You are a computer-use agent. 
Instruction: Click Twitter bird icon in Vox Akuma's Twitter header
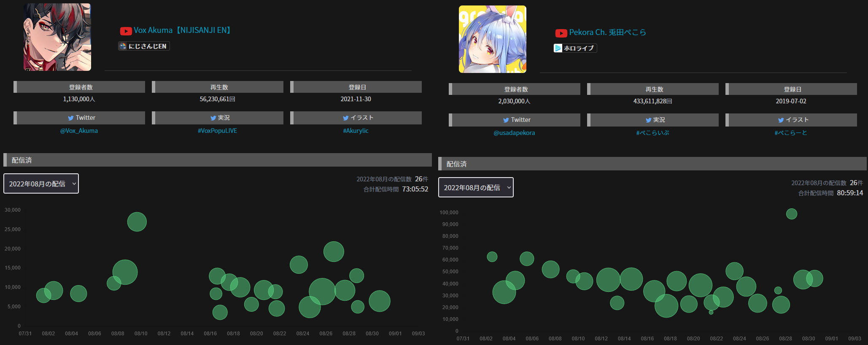(71, 118)
